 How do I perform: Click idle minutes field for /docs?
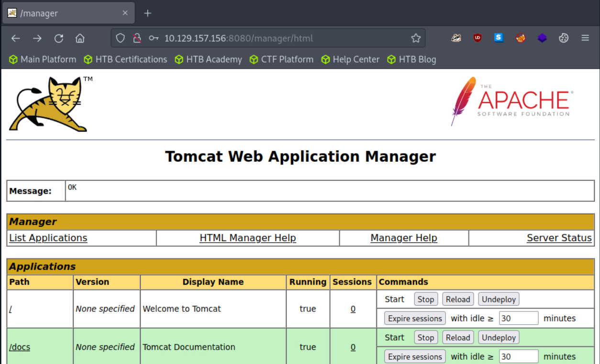pos(519,356)
